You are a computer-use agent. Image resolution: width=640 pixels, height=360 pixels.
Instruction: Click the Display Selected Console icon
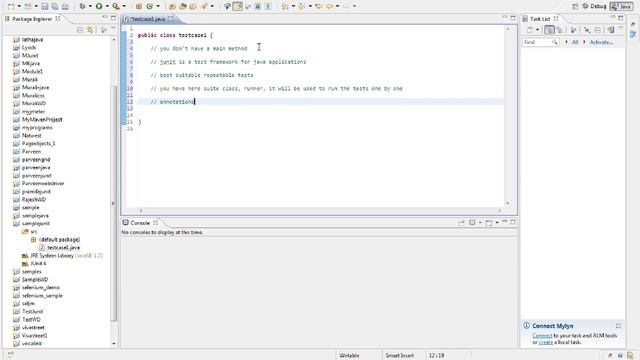(x=472, y=222)
